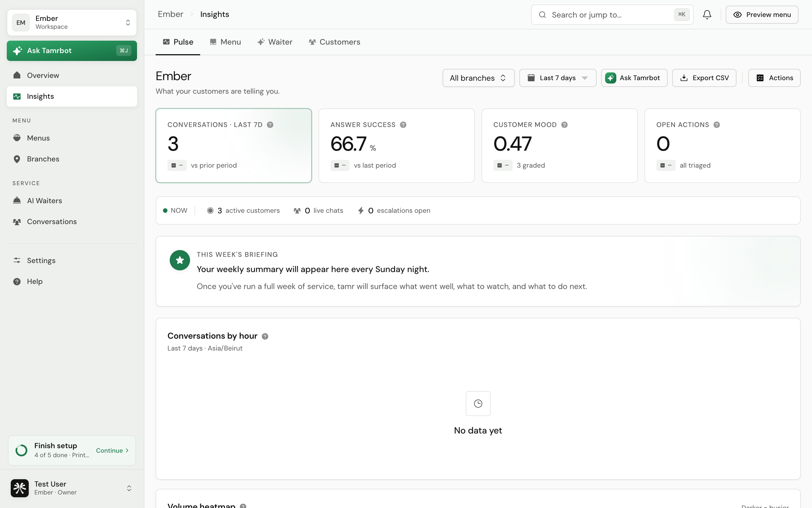
Task: Click help icon next to Answer Success
Action: tap(403, 125)
